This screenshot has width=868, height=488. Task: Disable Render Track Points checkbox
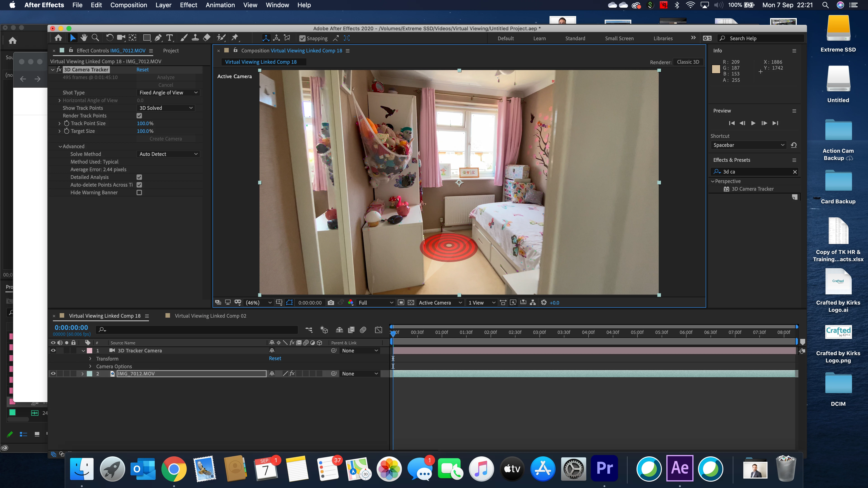click(x=139, y=115)
